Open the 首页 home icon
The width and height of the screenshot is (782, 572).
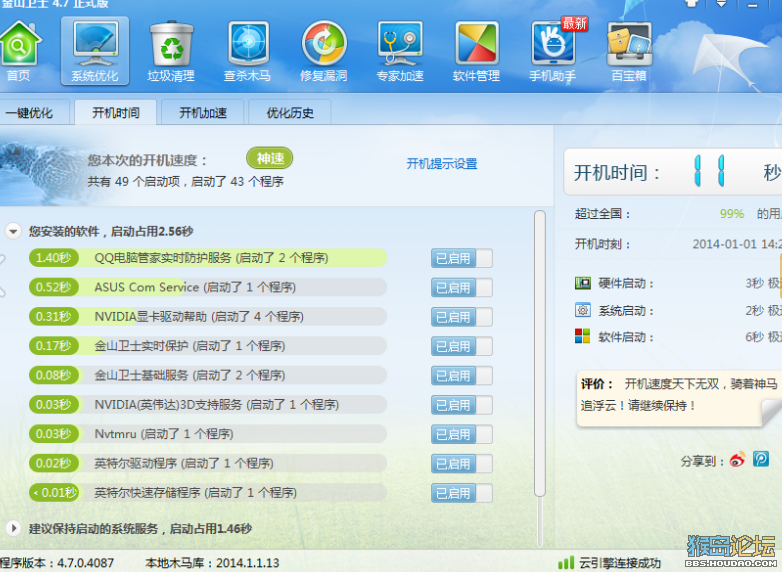pyautogui.click(x=18, y=50)
